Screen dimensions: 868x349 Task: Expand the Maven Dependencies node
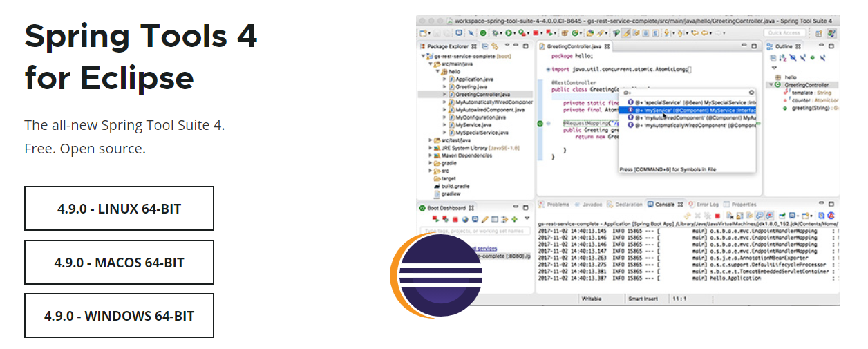click(430, 155)
